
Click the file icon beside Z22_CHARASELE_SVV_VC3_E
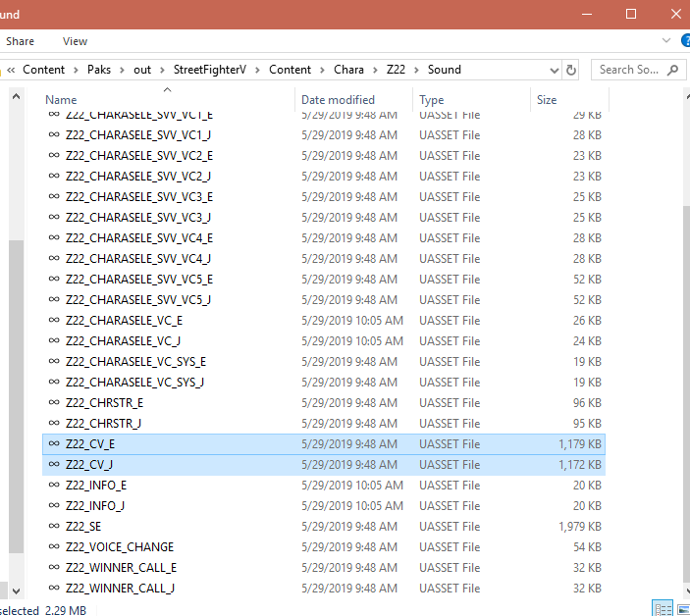click(x=54, y=196)
